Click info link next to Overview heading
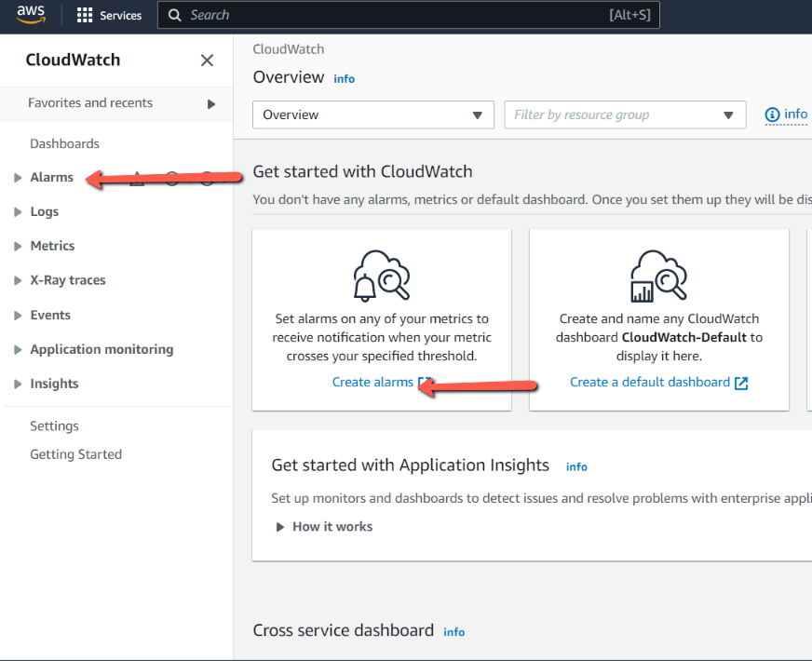 (x=344, y=79)
